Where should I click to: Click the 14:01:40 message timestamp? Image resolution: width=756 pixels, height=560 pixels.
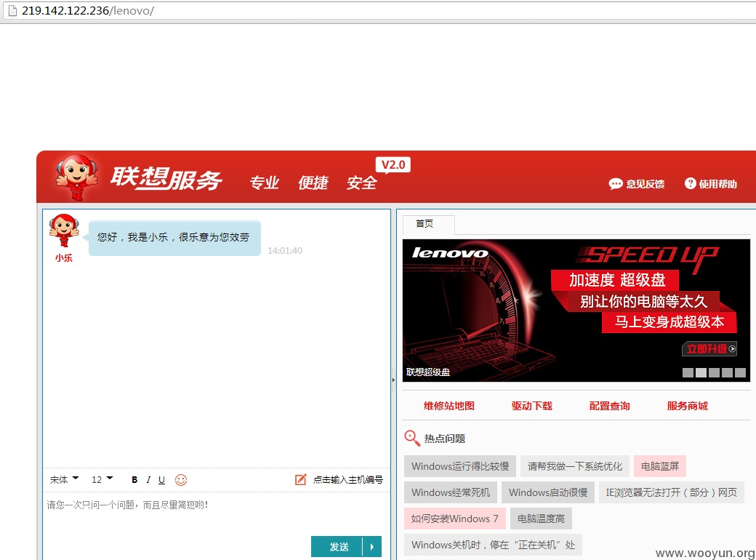[285, 250]
